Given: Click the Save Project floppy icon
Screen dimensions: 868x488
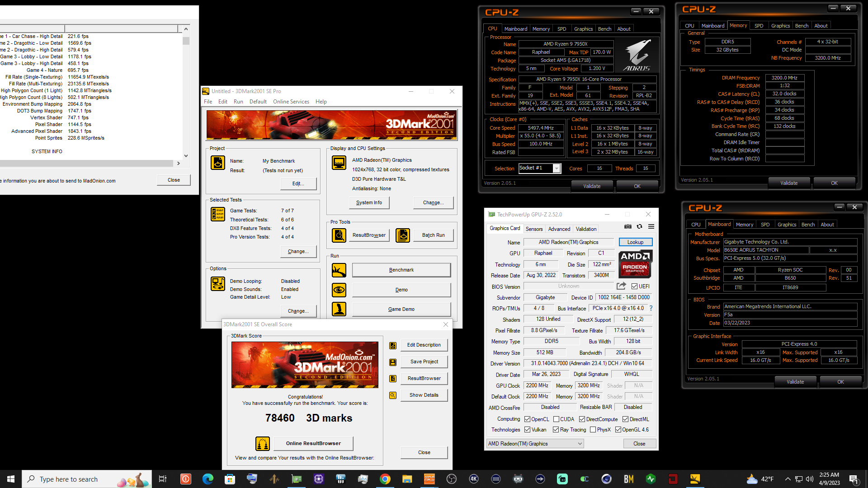Looking at the screenshot, I should point(393,362).
